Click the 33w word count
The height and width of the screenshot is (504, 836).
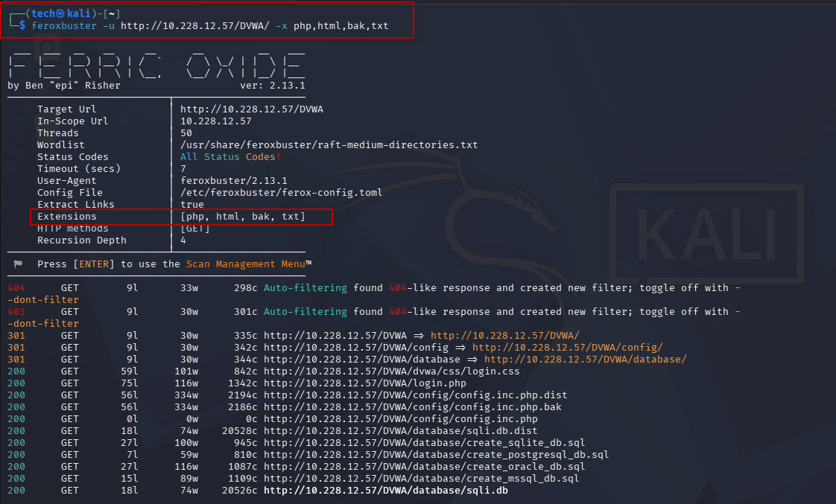pyautogui.click(x=189, y=287)
